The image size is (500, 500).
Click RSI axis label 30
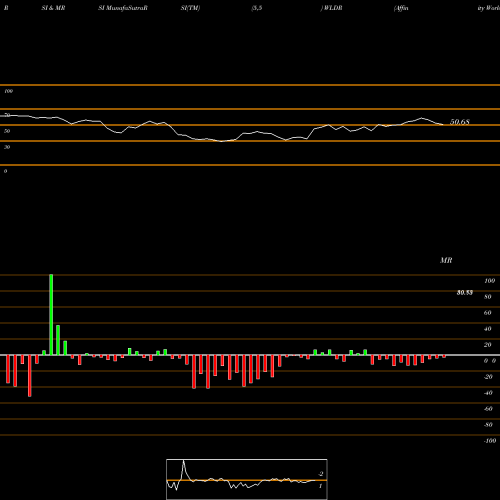[7, 147]
